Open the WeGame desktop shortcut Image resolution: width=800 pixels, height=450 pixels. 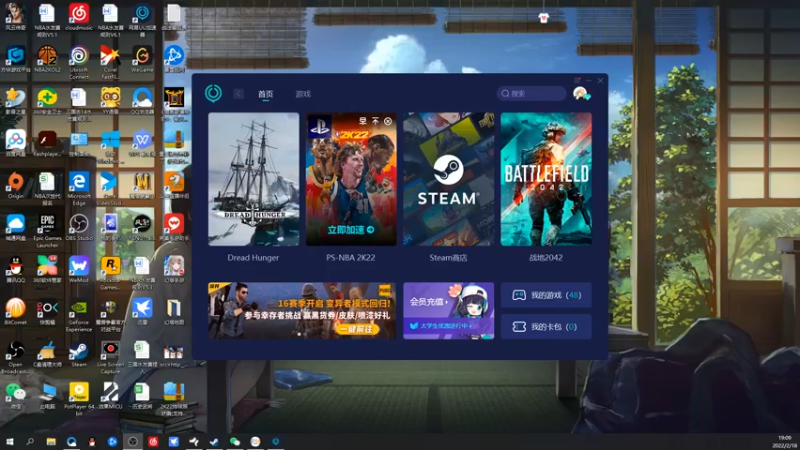click(x=142, y=59)
